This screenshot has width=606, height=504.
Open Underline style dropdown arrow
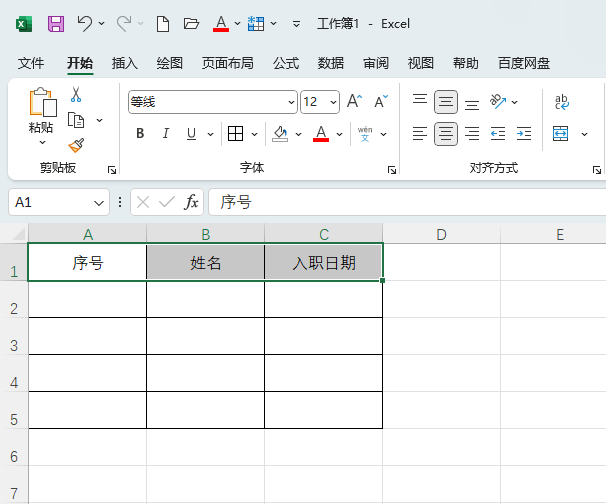210,134
